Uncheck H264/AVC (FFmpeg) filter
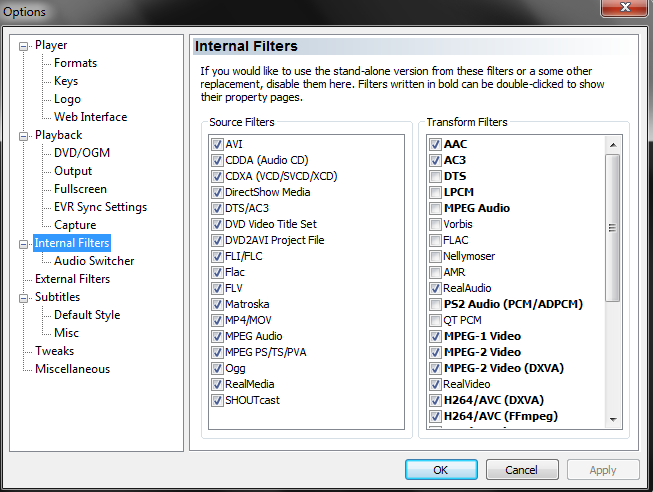653x492 pixels. [435, 416]
